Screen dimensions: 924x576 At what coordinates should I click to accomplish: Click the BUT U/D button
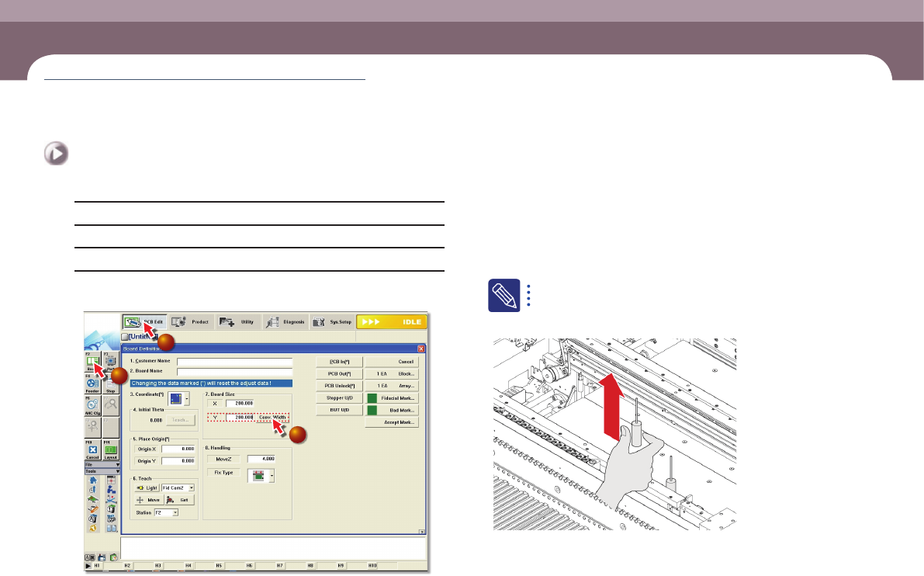click(x=340, y=410)
